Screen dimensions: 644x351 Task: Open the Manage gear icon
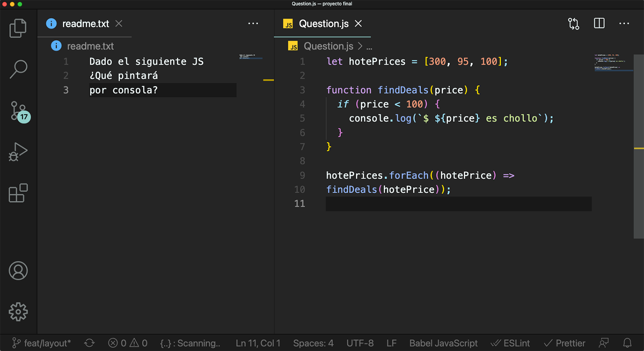click(18, 312)
